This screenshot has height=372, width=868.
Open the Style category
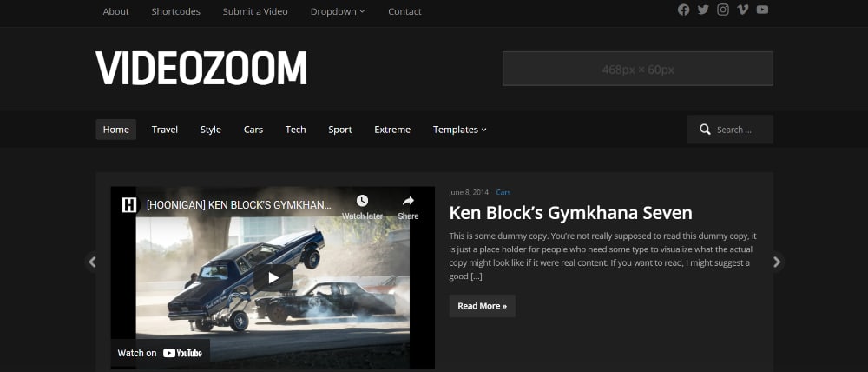click(211, 130)
